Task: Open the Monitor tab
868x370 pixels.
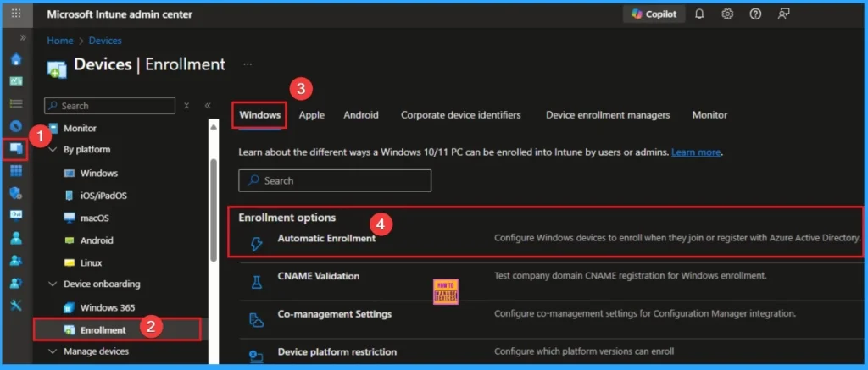Action: (x=709, y=115)
